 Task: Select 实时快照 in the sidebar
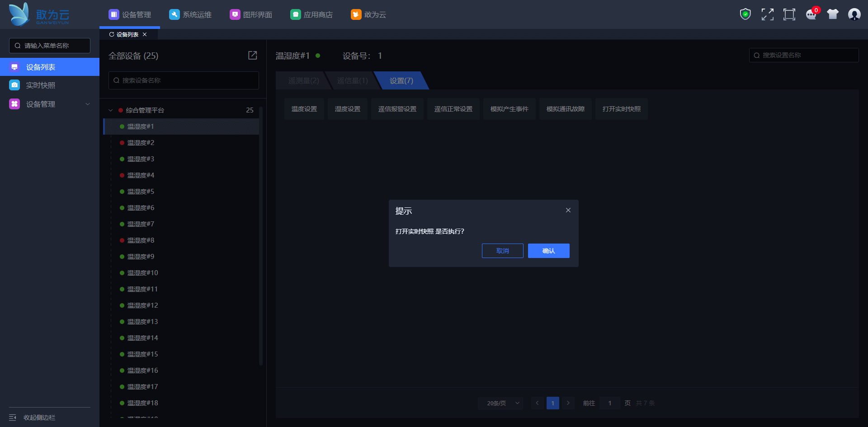tap(41, 85)
